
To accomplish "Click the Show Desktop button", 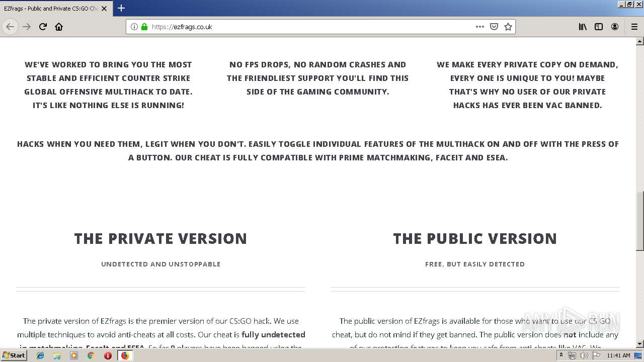I will (x=638, y=355).
